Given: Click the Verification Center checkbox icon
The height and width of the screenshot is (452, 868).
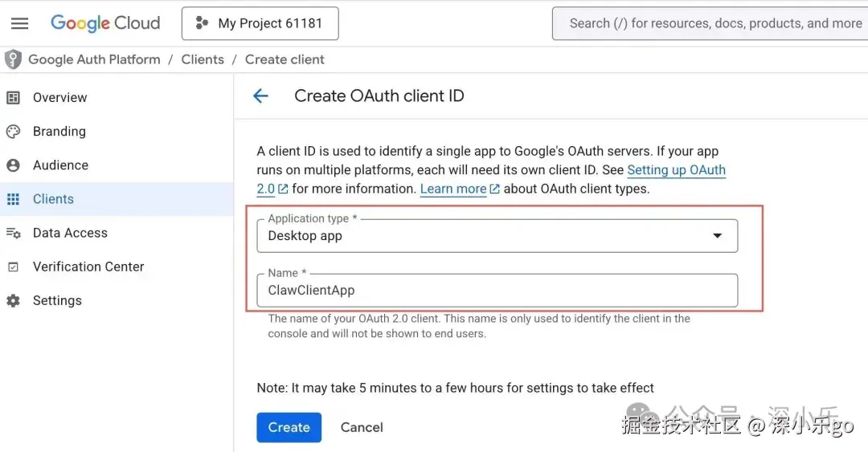Looking at the screenshot, I should [x=14, y=267].
